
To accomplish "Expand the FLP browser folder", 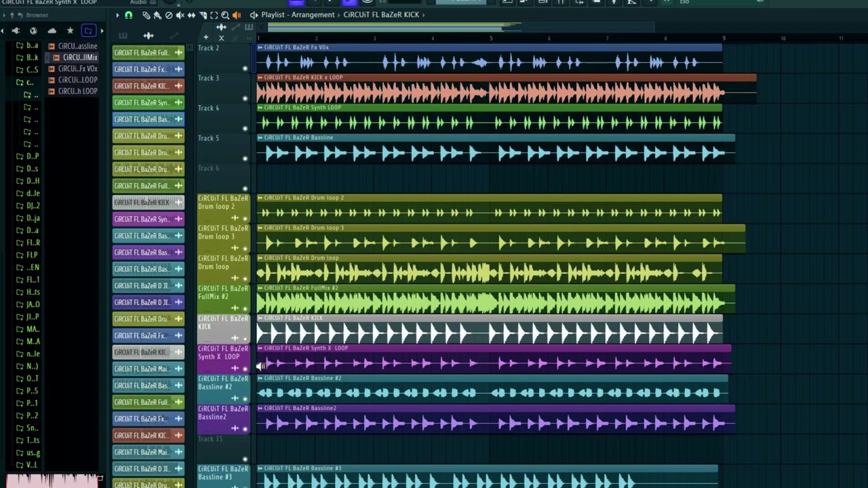I will [x=27, y=255].
